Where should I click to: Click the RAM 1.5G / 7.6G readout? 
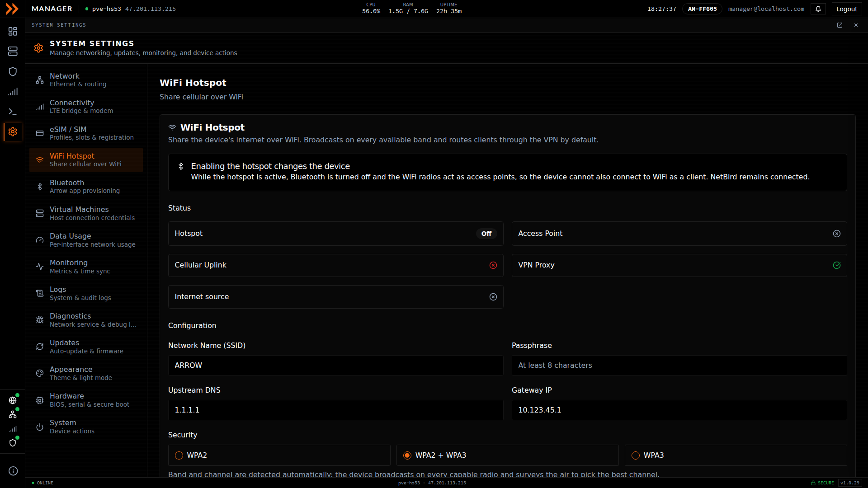click(408, 8)
